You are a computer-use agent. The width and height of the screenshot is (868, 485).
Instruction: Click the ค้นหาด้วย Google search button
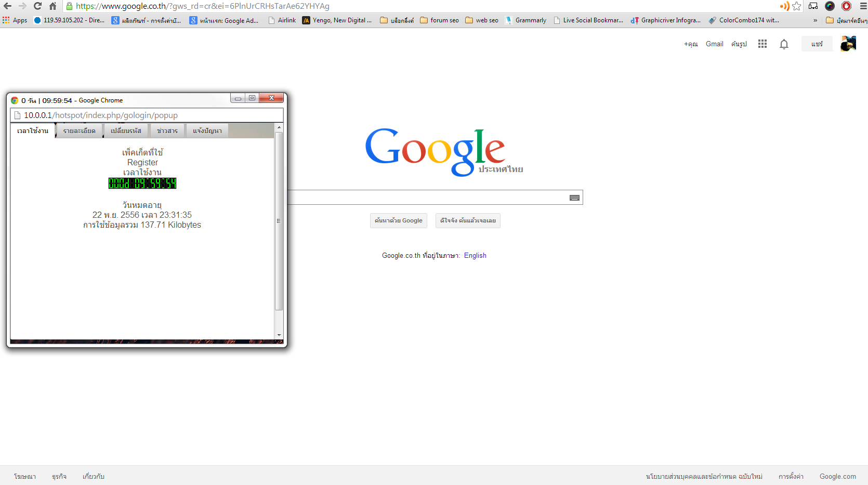[399, 220]
